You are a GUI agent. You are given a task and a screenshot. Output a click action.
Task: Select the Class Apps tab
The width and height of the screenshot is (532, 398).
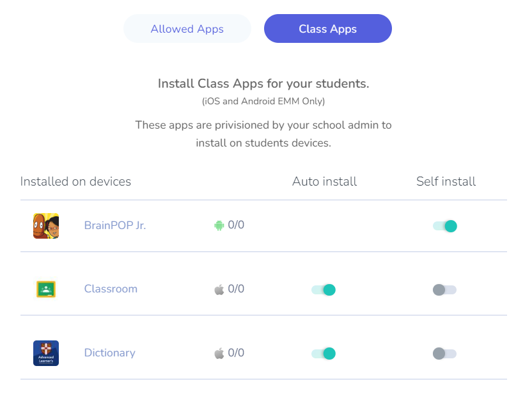[328, 29]
